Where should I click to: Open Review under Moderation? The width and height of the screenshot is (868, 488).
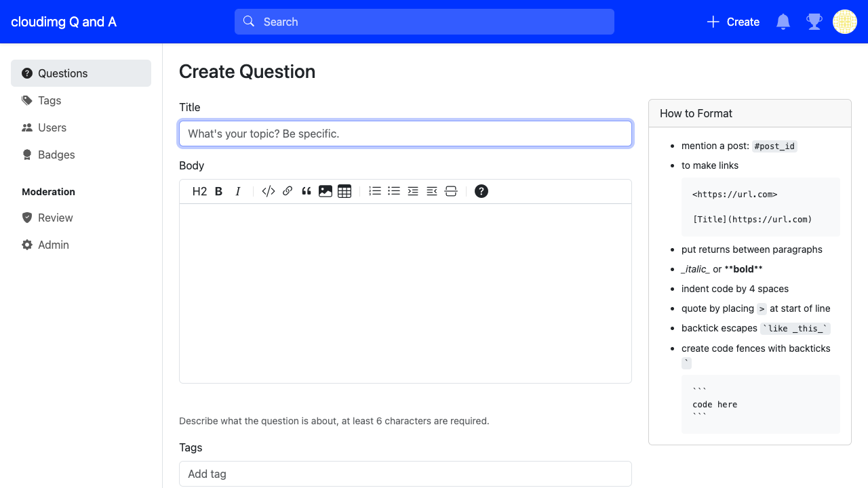(81, 218)
